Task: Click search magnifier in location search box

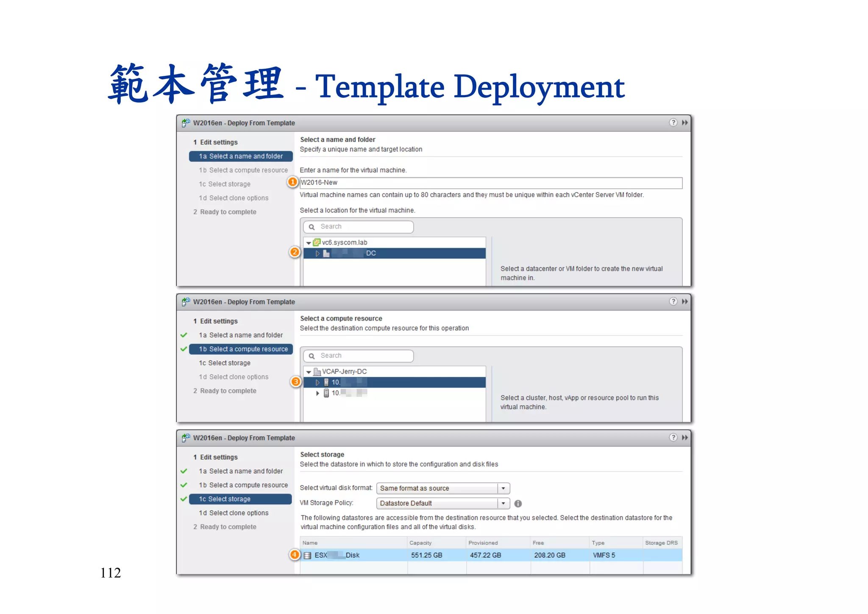Action: (x=312, y=227)
